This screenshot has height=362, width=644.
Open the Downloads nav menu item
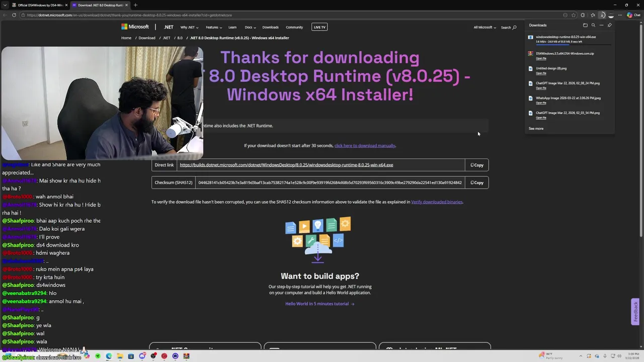[270, 27]
